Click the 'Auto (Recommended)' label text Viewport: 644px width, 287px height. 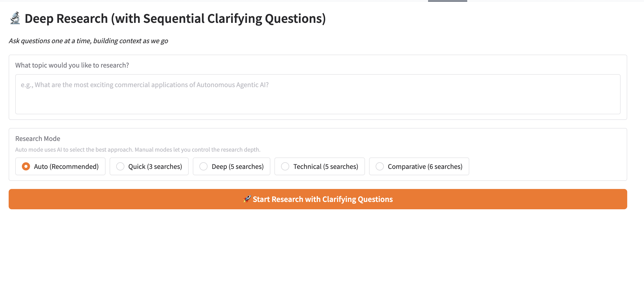[x=66, y=167]
